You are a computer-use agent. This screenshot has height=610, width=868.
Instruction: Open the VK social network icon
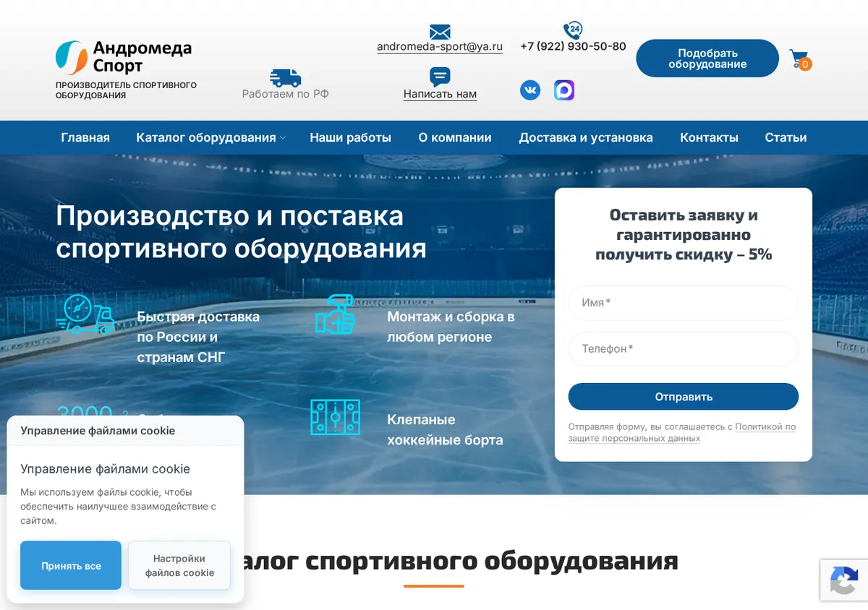point(530,90)
